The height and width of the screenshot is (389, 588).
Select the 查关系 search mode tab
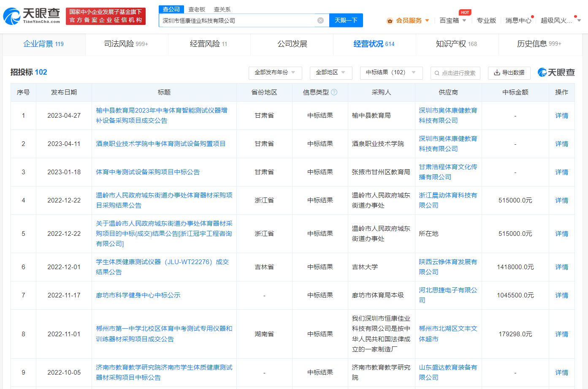pos(222,9)
